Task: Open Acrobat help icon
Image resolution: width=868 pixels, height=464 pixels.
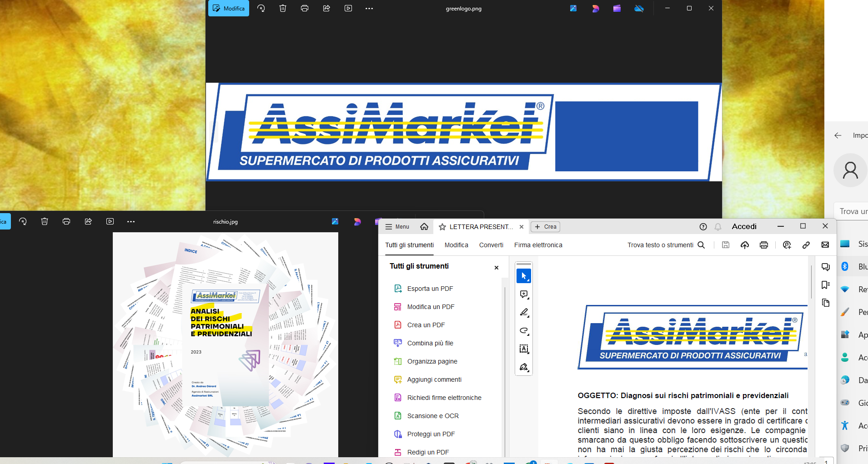Action: tap(703, 227)
